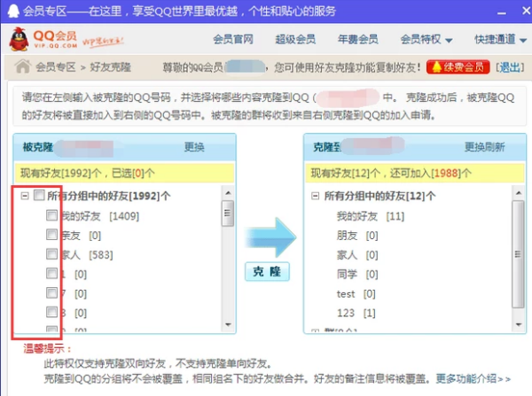Click the 家人 [583] row label
The width and height of the screenshot is (532, 396).
click(x=87, y=254)
